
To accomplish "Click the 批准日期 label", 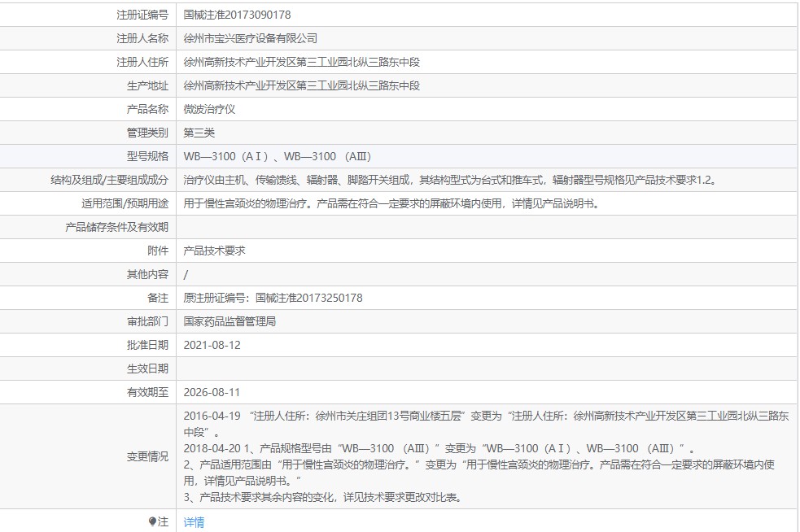I will [x=147, y=345].
